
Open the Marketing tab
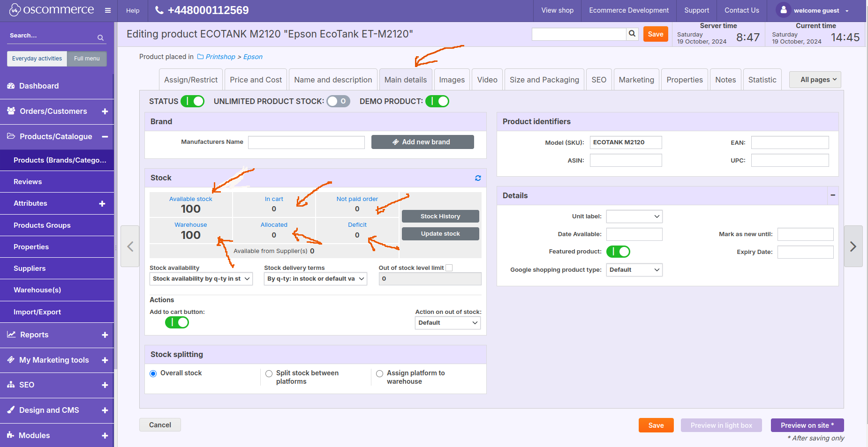[x=636, y=80]
